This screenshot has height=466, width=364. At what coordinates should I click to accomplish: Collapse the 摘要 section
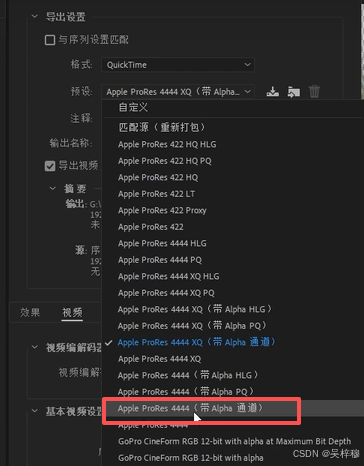pos(53,188)
